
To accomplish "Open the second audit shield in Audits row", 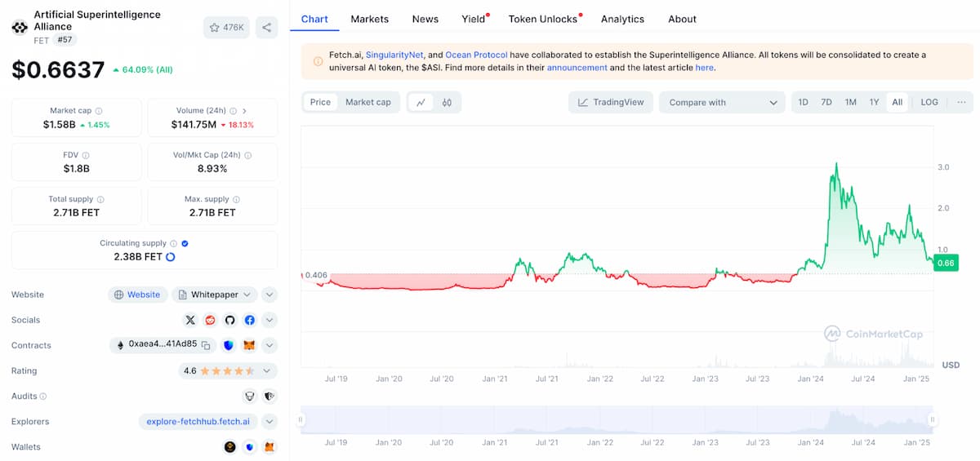I will pyautogui.click(x=269, y=396).
